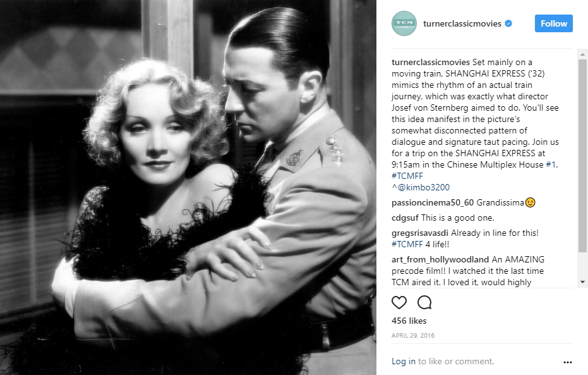The image size is (588, 375).
Task: View gregsrisavasdi's profile
Action: point(419,233)
